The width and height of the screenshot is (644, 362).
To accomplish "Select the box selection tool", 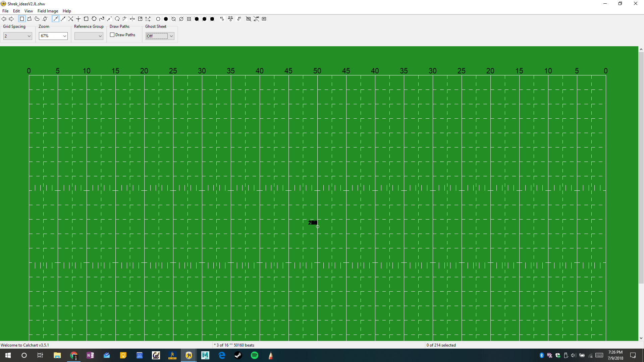I will [22, 19].
